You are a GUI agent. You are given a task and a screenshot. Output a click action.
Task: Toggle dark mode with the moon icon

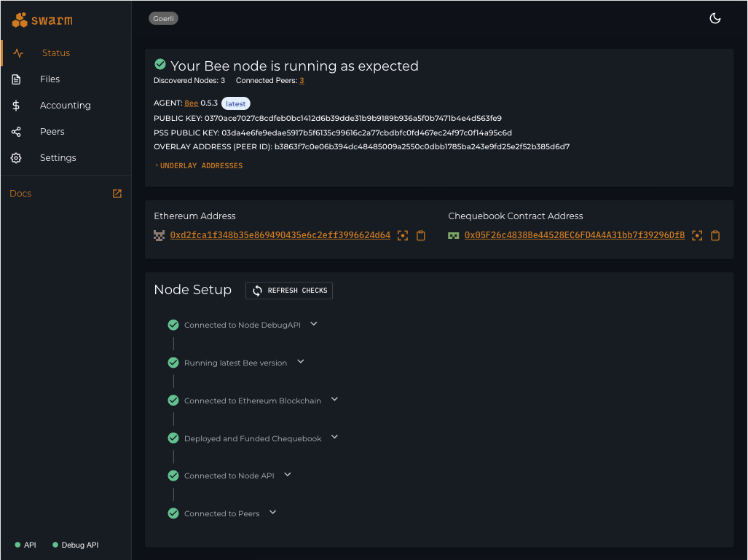[x=715, y=18]
